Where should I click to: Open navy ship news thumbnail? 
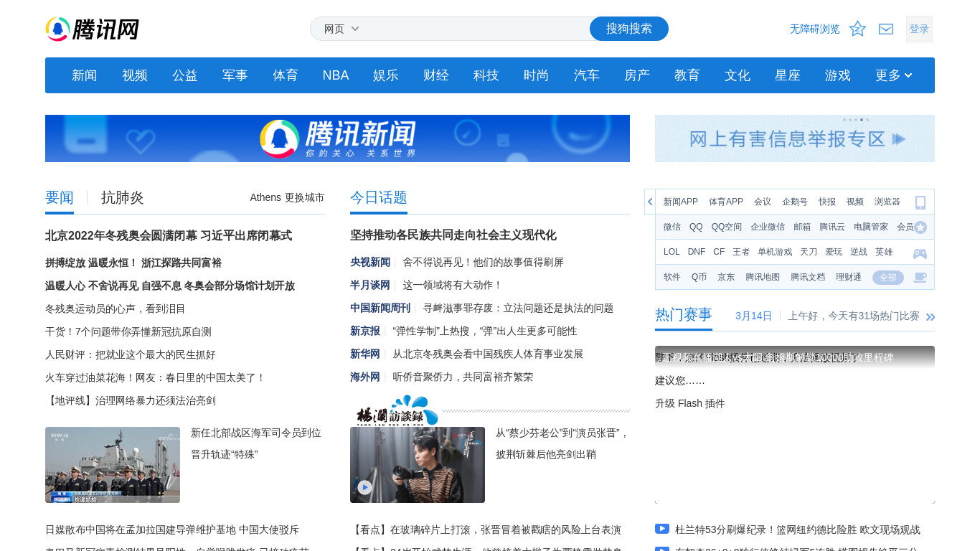click(x=113, y=465)
